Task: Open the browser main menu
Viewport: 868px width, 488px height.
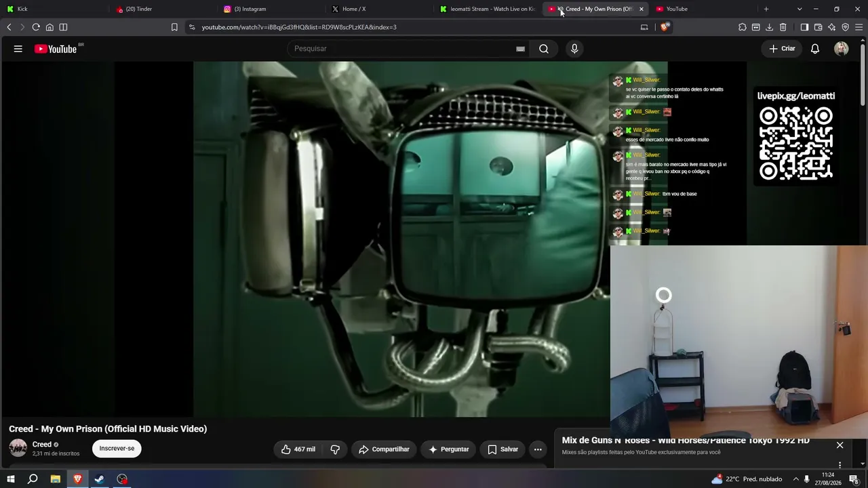Action: pyautogui.click(x=859, y=27)
